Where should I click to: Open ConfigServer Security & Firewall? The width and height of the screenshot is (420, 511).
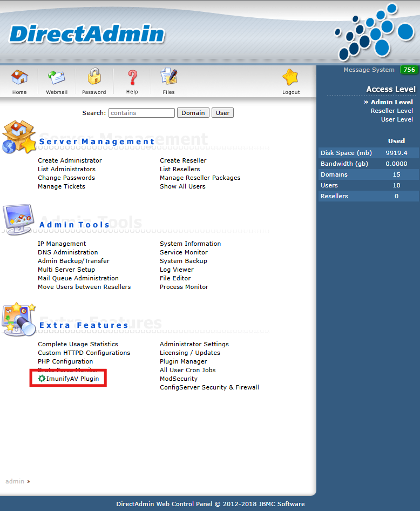click(209, 387)
